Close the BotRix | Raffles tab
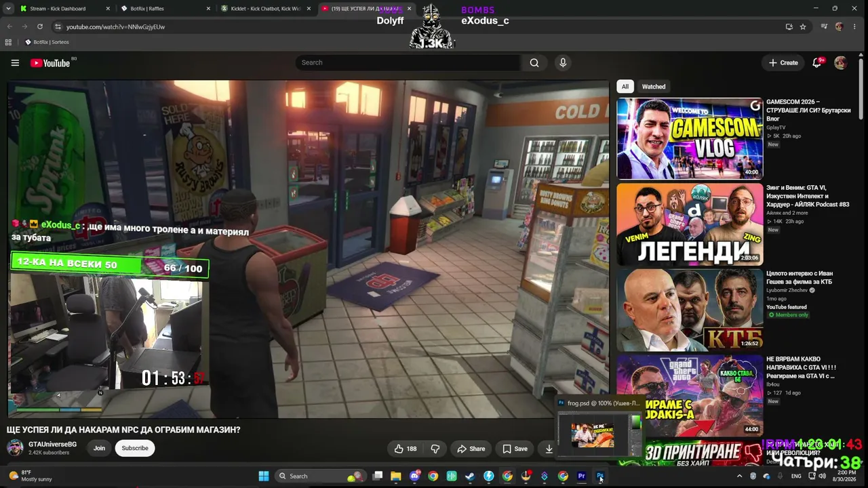The width and height of the screenshot is (868, 488). pyautogui.click(x=209, y=9)
